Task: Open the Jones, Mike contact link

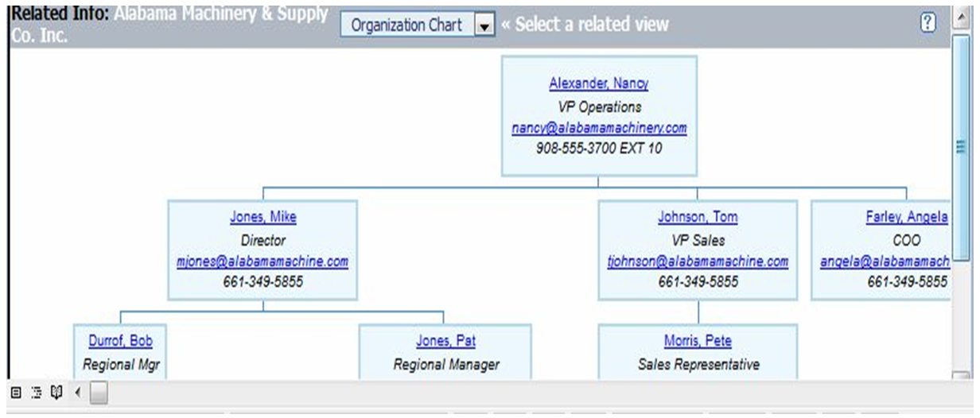Action: pyautogui.click(x=262, y=217)
